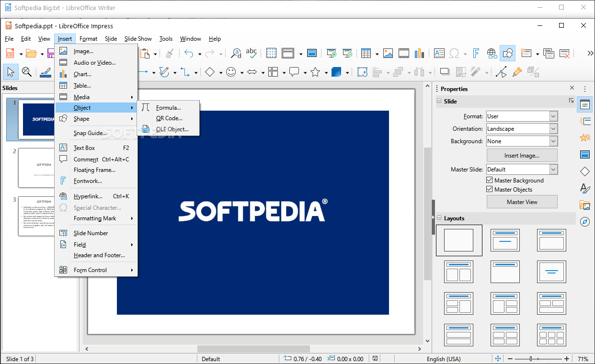595x364 pixels.
Task: Click the New presentation icon in the toolbar
Action: tap(10, 54)
